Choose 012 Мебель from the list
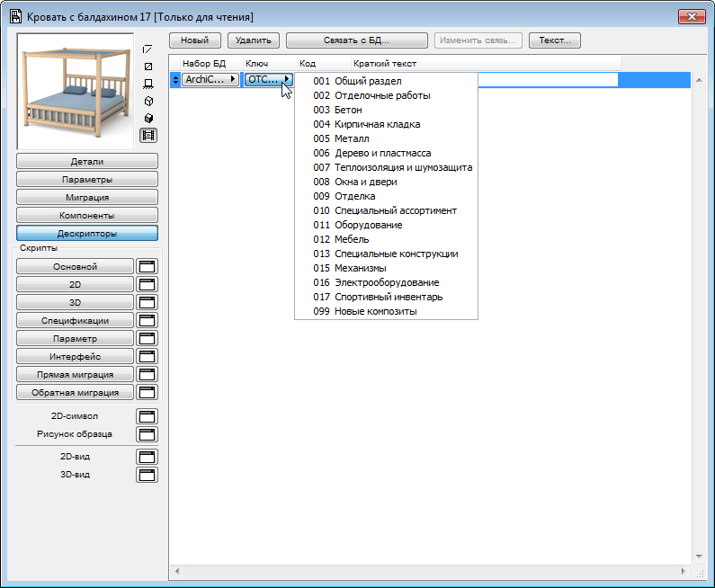This screenshot has height=588, width=715. (x=386, y=239)
